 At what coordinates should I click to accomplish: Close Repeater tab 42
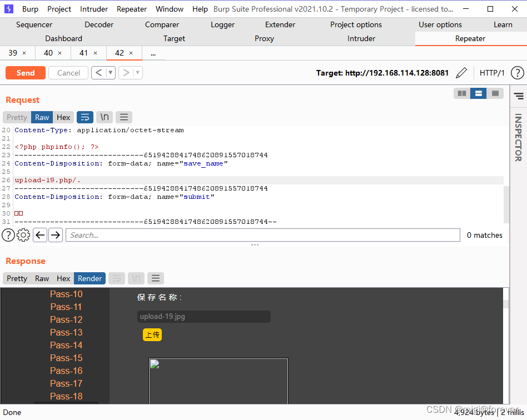(131, 53)
